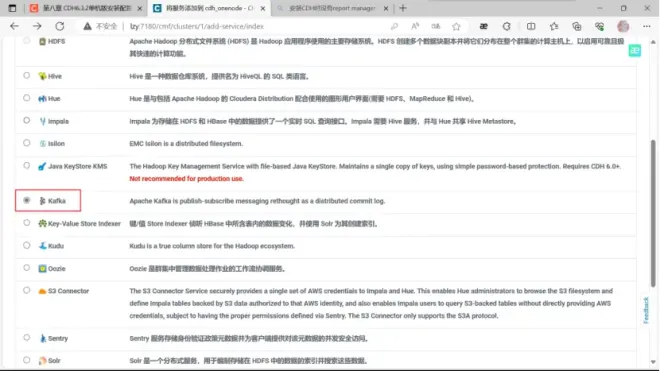Image resolution: width=660 pixels, height=371 pixels.
Task: Select the Sentry service radio button
Action: tap(27, 338)
